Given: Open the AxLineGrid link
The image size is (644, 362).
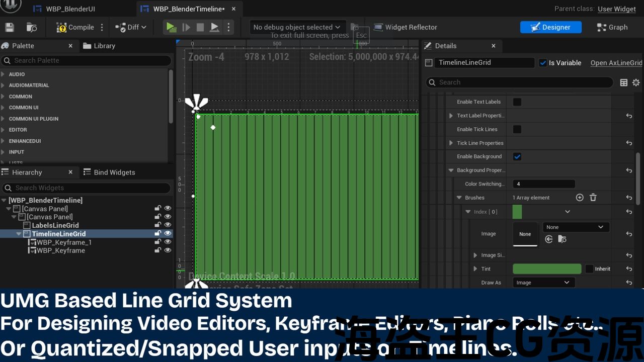Looking at the screenshot, I should click(616, 63).
